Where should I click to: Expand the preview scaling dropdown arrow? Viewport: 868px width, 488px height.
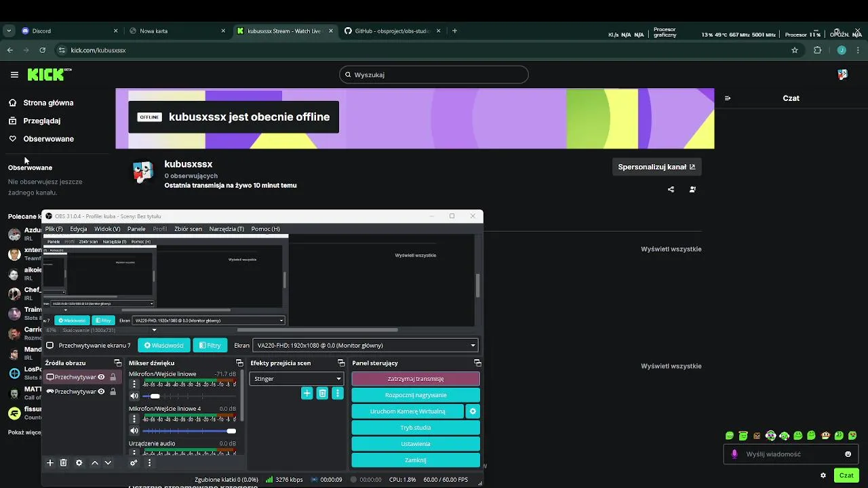(154, 330)
